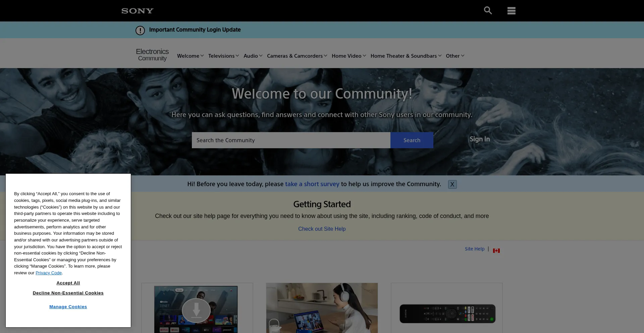The width and height of the screenshot is (644, 333).
Task: Open Check out Site Help link
Action: (322, 229)
